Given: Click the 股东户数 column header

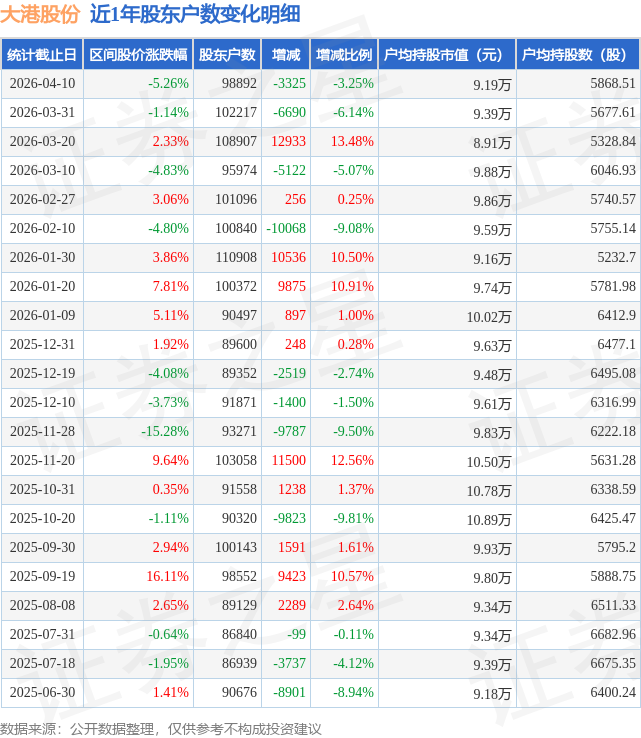Looking at the screenshot, I should (x=227, y=55).
